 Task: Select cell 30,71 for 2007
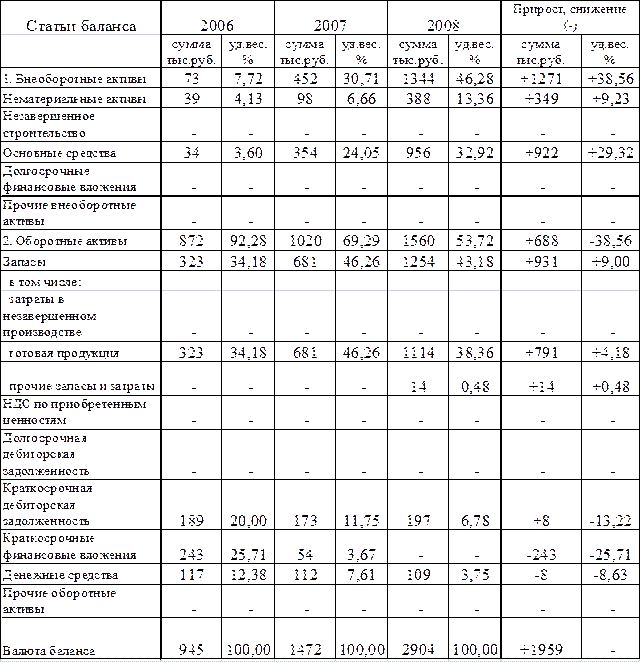click(362, 78)
